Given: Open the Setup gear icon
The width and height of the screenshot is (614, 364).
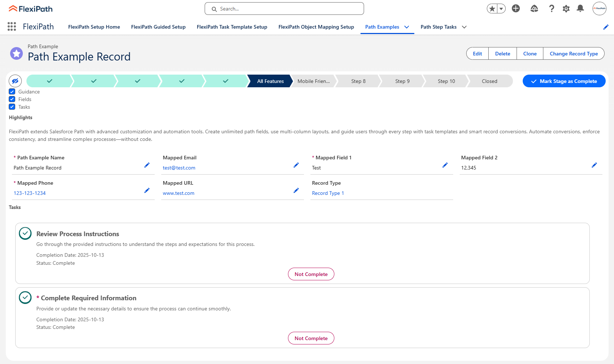Looking at the screenshot, I should [566, 9].
